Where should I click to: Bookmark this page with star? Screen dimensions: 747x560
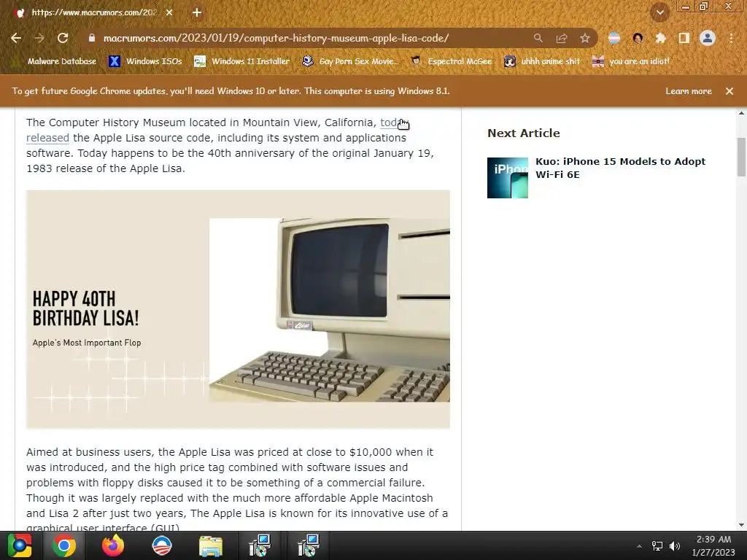point(584,38)
